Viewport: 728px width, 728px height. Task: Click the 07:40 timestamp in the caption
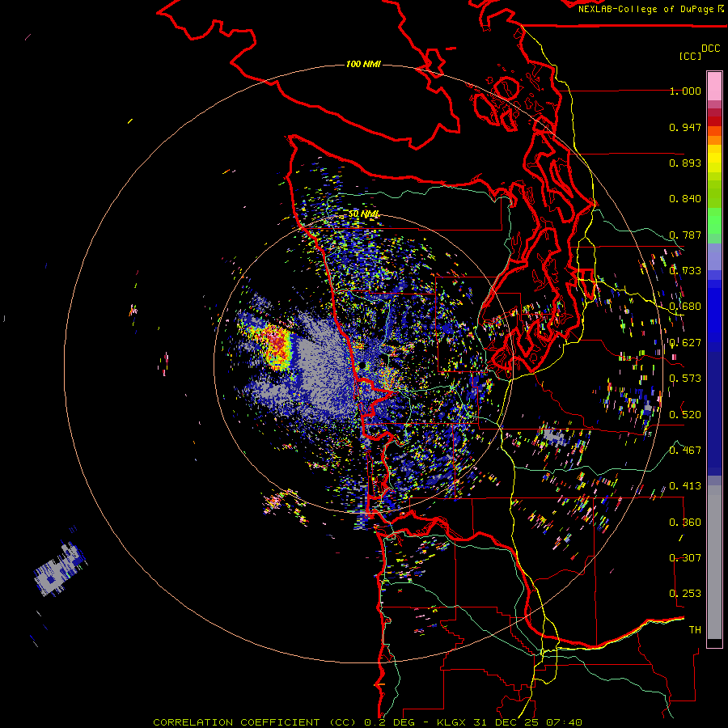click(x=563, y=722)
